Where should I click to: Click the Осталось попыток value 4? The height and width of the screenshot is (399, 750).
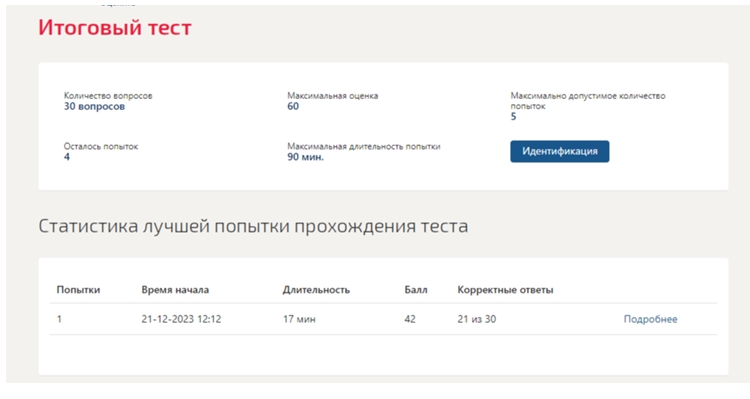click(x=66, y=157)
